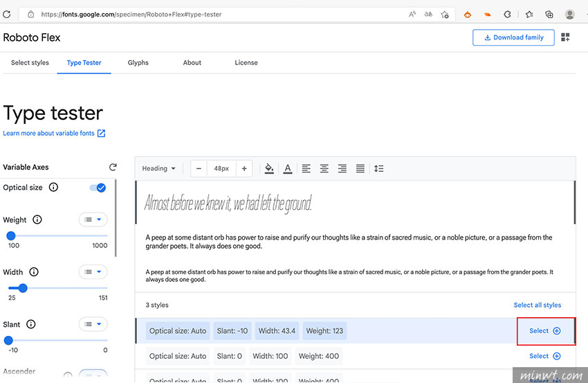The height and width of the screenshot is (383, 588).
Task: Add page to favorites star icon
Action: (445, 15)
